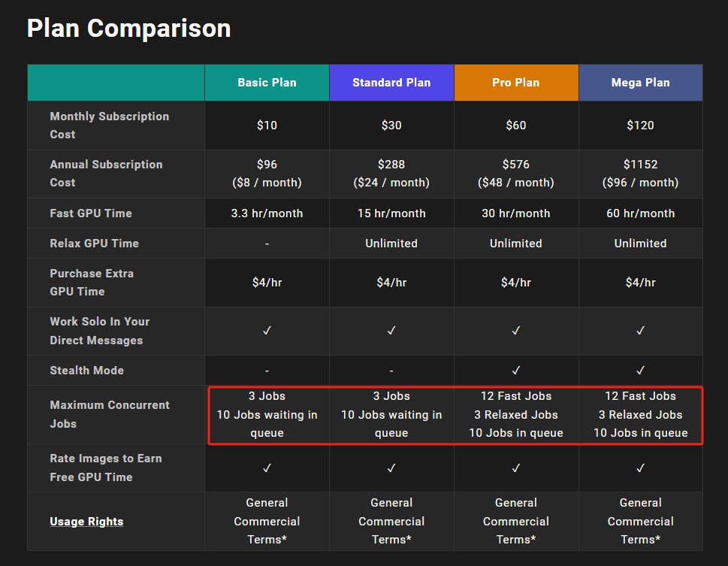The height and width of the screenshot is (566, 728).
Task: Click the 3.3 hr/month Fast GPU cell
Action: (x=267, y=213)
